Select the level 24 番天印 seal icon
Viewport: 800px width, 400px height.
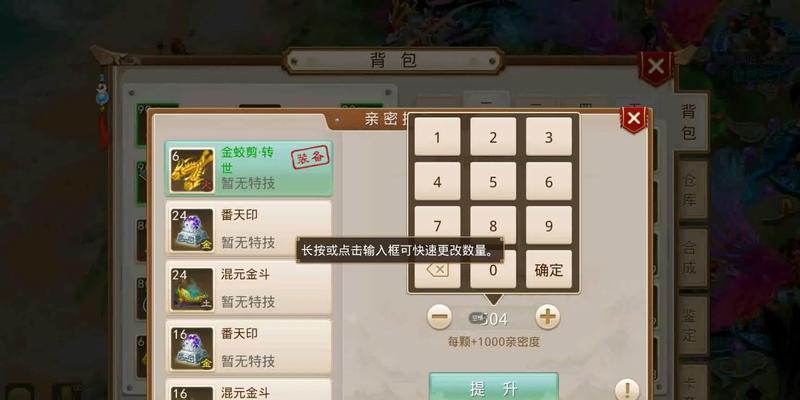[192, 230]
